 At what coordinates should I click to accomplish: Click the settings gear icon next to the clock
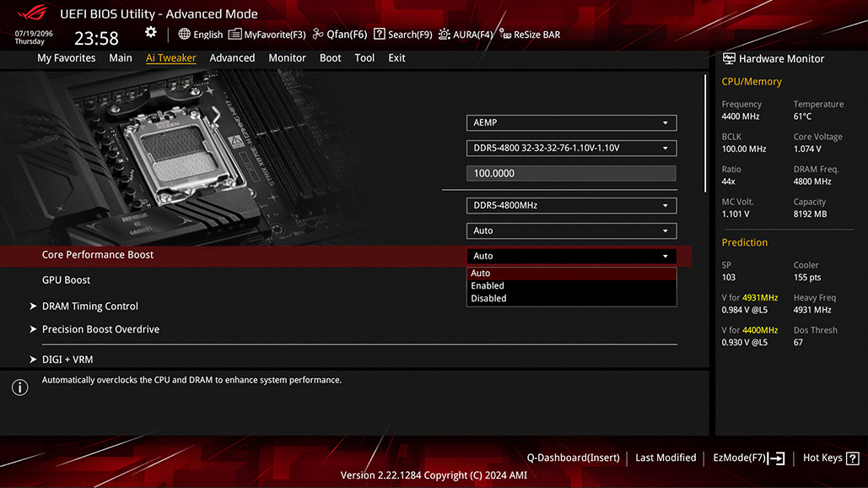150,33
